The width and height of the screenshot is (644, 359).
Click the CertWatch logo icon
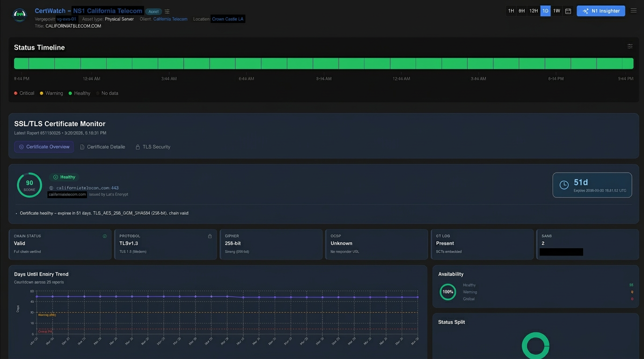tap(20, 14)
